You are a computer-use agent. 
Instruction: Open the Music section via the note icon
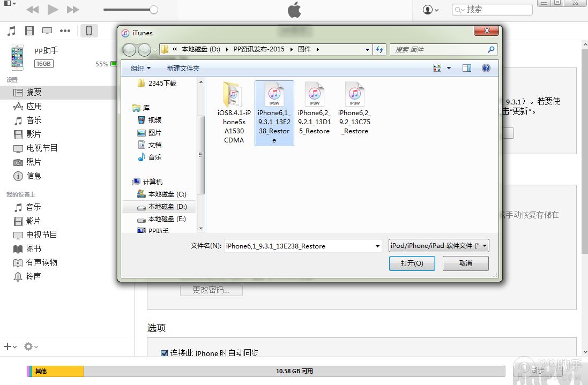tap(11, 31)
